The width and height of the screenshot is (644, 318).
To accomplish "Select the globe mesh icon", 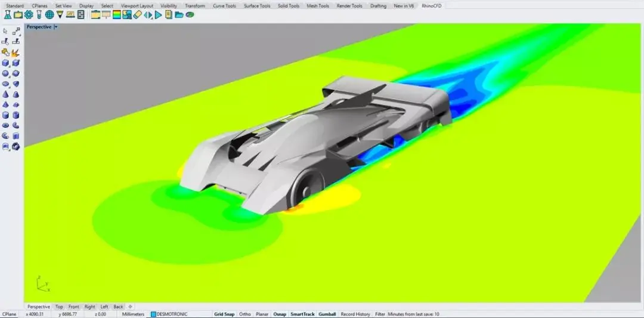I will (49, 15).
